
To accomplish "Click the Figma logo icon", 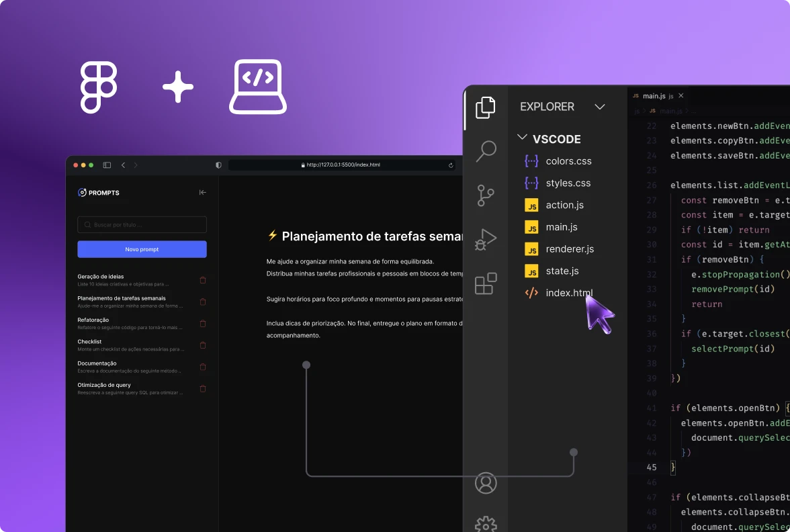I will (x=99, y=87).
